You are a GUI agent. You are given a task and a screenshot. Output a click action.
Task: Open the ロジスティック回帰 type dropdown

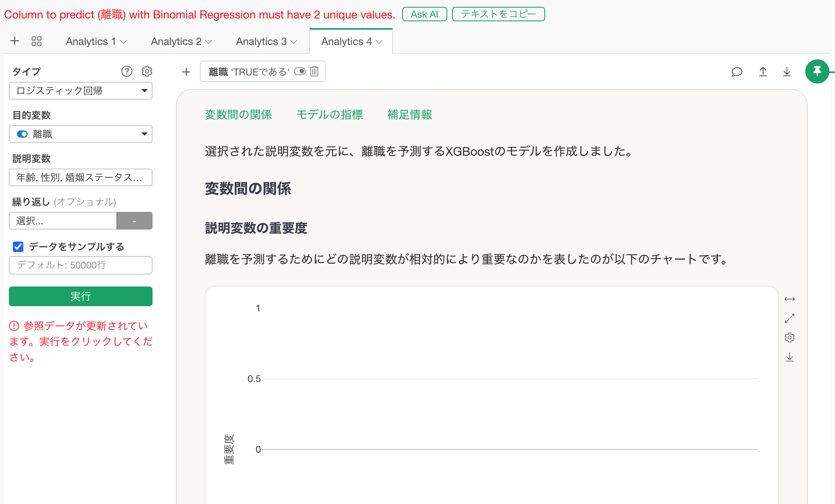pyautogui.click(x=80, y=91)
